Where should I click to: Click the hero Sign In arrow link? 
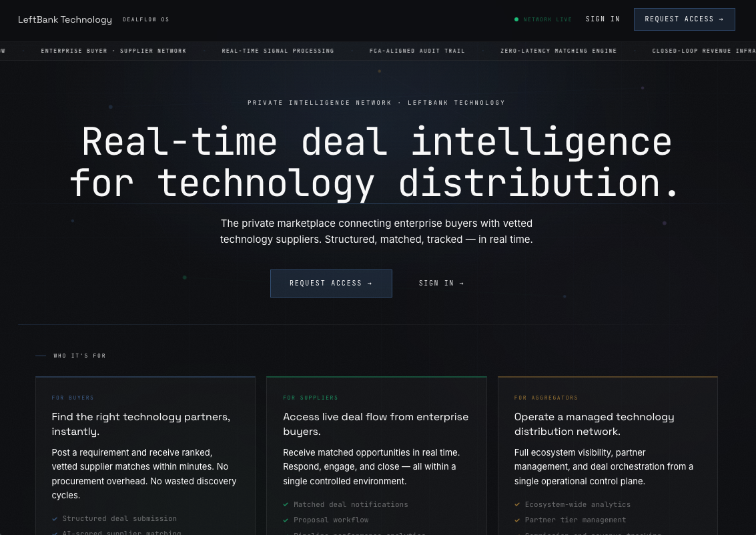tap(442, 284)
